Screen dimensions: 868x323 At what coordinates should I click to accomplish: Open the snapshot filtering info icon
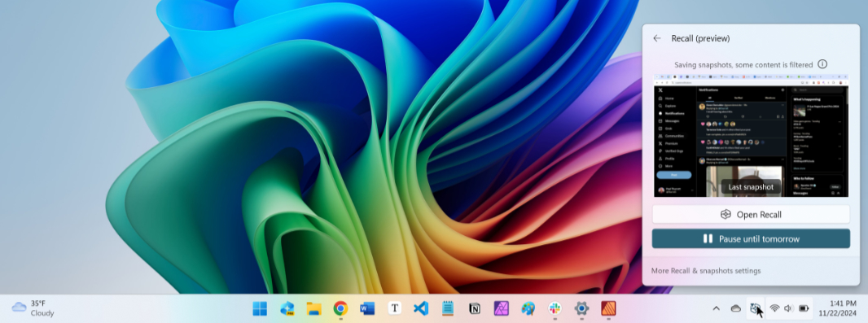pos(822,64)
